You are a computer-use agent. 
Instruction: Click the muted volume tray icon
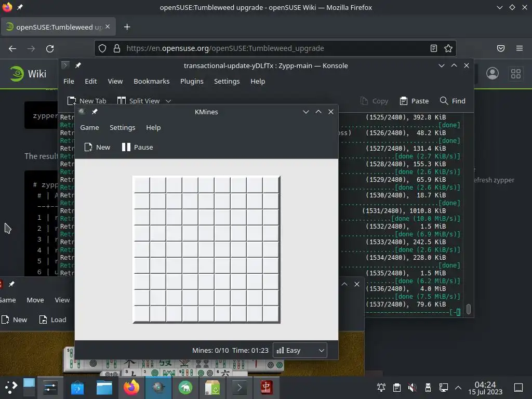[412, 388]
